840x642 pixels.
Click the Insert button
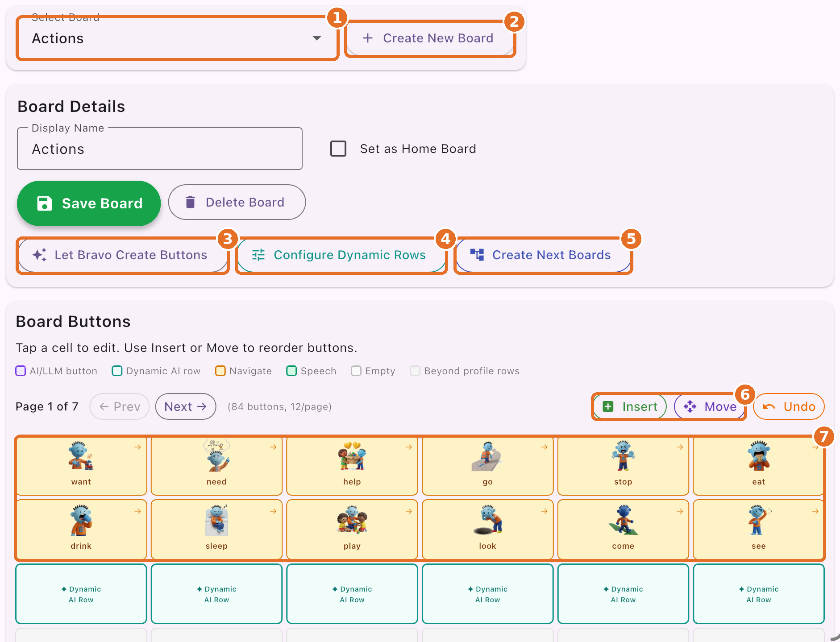[x=630, y=406]
